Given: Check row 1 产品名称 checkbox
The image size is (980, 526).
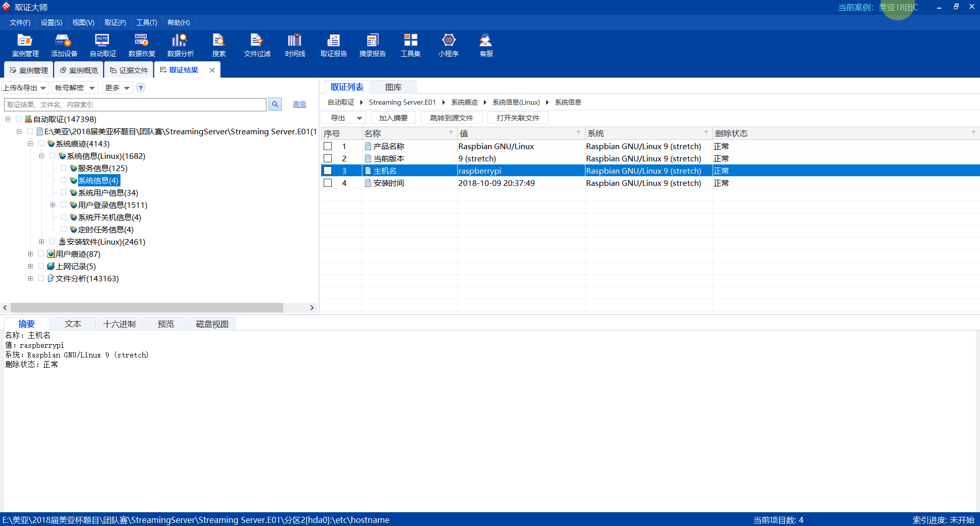Looking at the screenshot, I should click(x=328, y=146).
